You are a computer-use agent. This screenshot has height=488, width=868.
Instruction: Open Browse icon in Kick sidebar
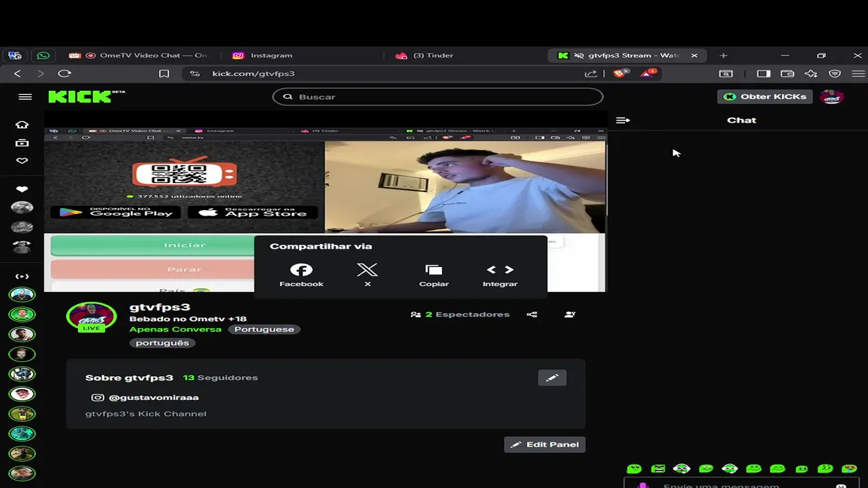coord(22,143)
